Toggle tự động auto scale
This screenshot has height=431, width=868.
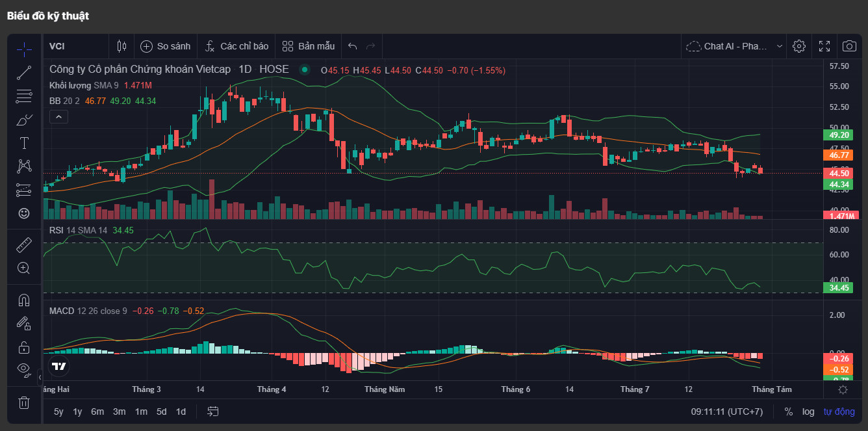[839, 411]
